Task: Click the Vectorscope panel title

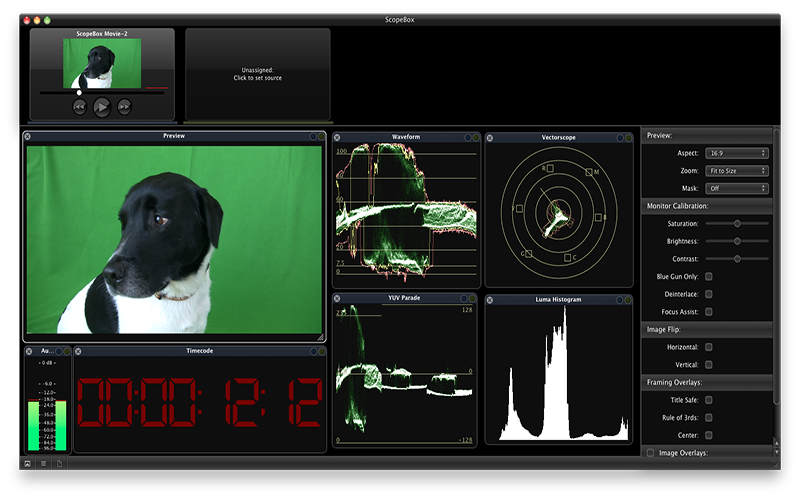Action: pos(559,138)
